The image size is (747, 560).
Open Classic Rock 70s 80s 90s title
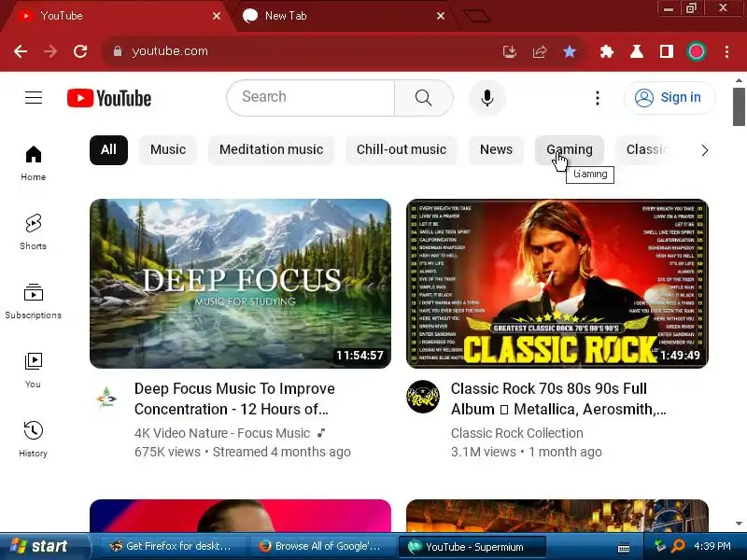558,399
